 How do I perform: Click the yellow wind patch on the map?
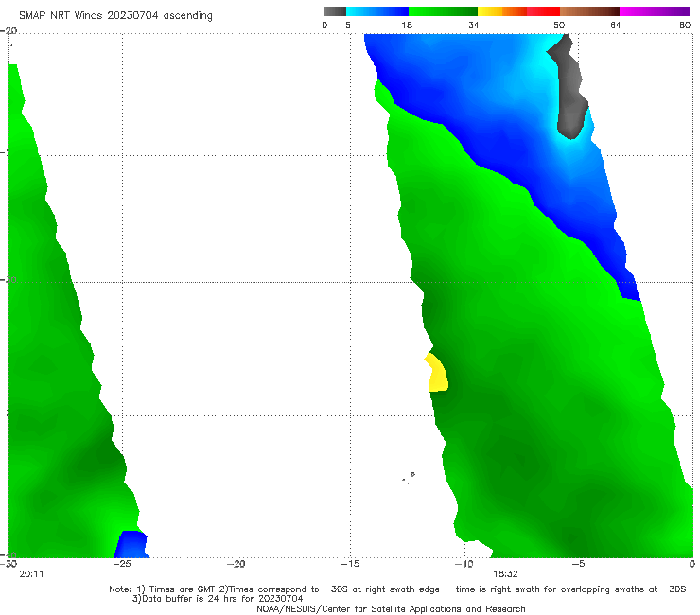(437, 374)
